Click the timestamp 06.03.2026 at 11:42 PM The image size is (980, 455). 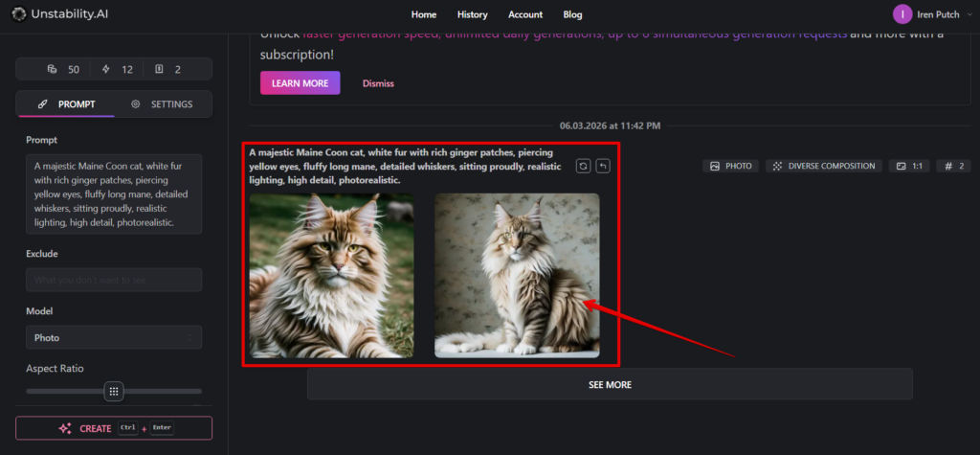coord(610,125)
